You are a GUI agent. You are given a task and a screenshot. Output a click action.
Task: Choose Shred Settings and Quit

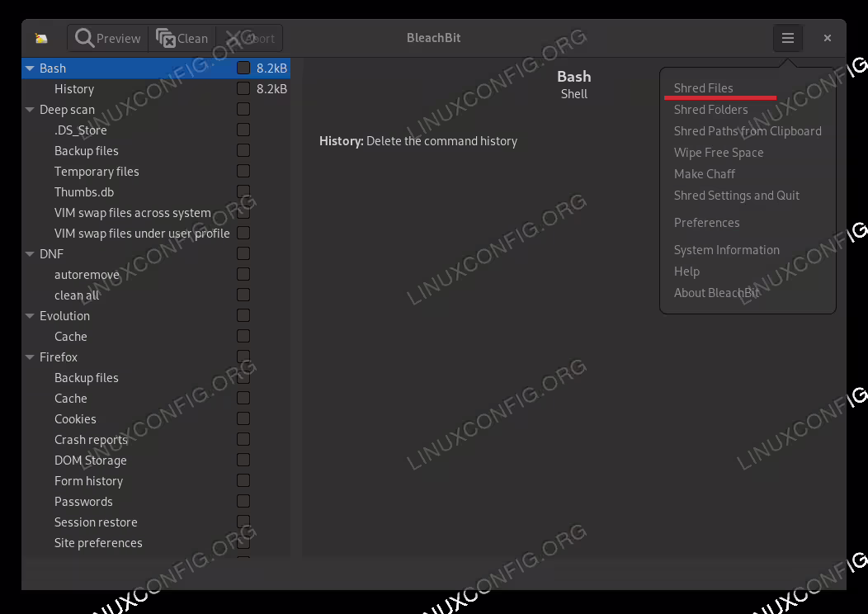tap(736, 196)
